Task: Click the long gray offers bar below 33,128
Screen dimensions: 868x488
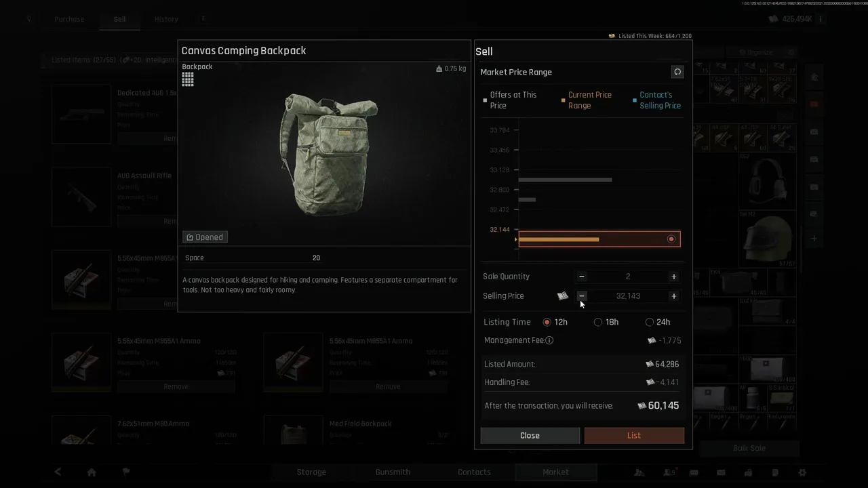Action: point(565,180)
